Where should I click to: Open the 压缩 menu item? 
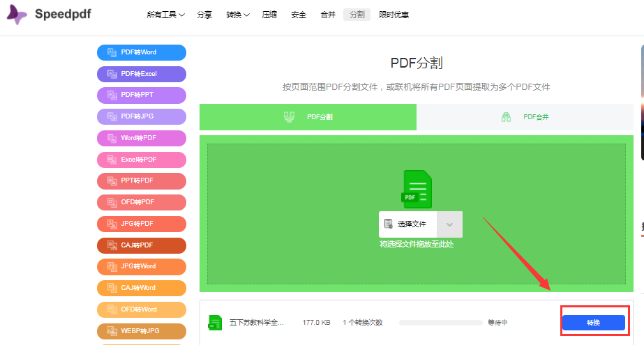click(x=269, y=15)
